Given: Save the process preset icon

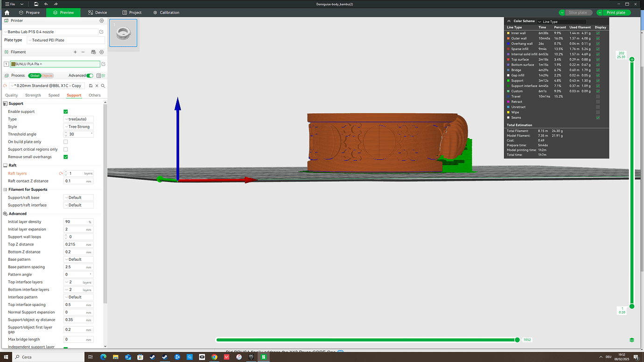Looking at the screenshot, I should pos(91,86).
